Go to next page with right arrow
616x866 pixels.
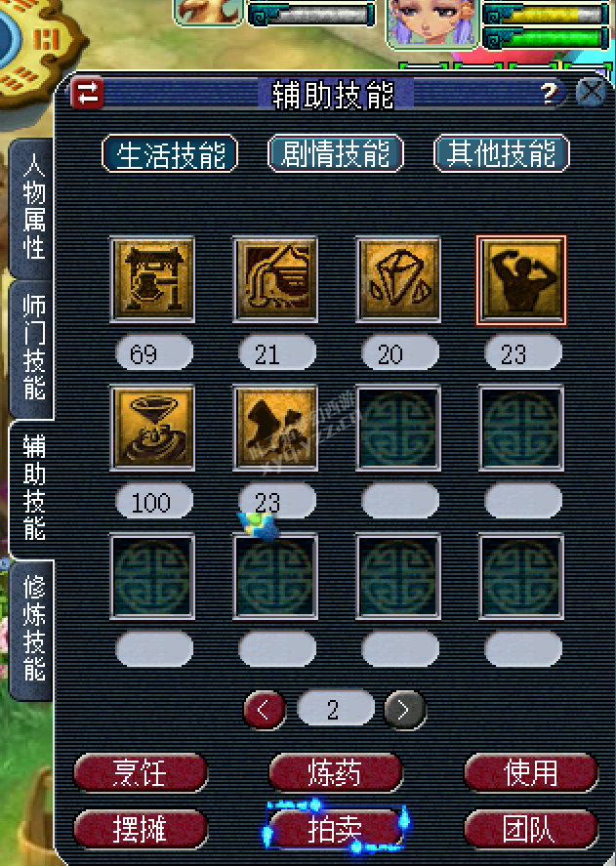coord(405,710)
